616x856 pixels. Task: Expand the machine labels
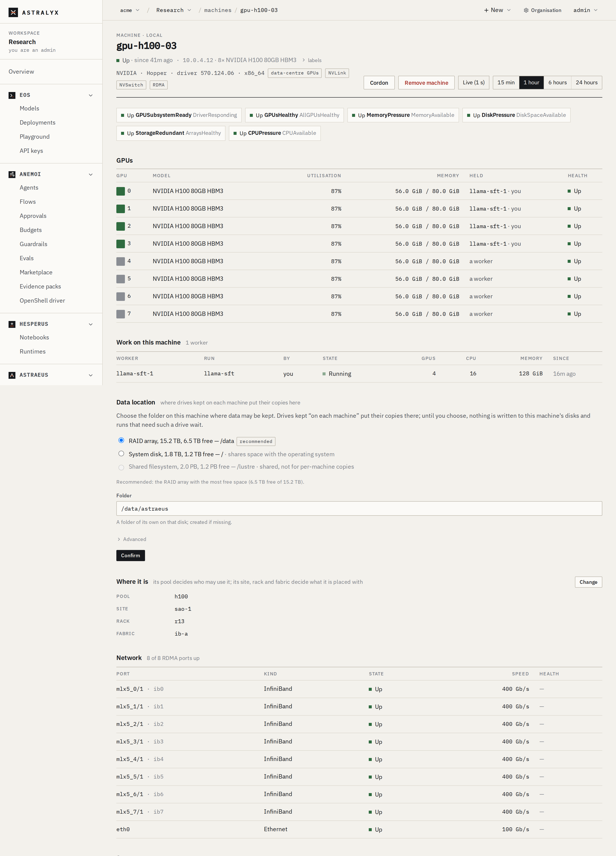pos(312,60)
